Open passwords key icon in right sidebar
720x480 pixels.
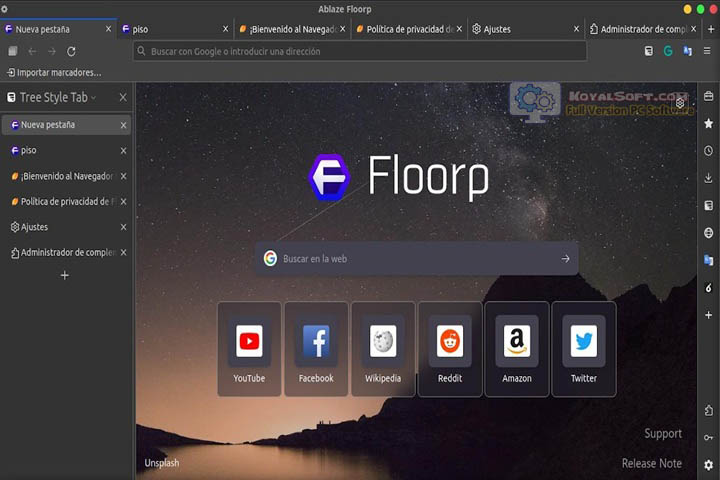pos(709,438)
